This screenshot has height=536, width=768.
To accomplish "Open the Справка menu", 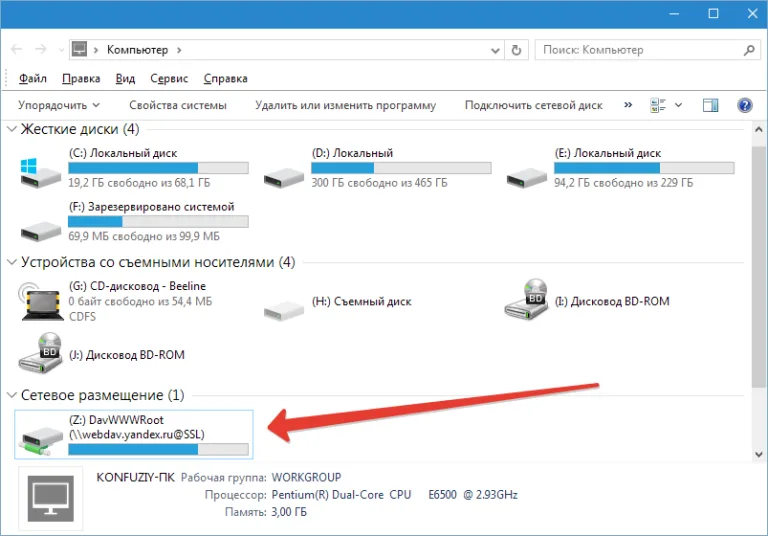I will coord(226,78).
